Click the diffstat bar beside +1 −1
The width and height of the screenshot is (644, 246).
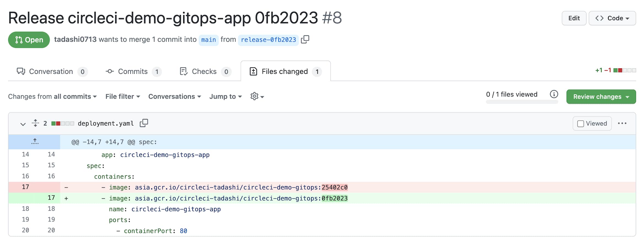coord(625,71)
